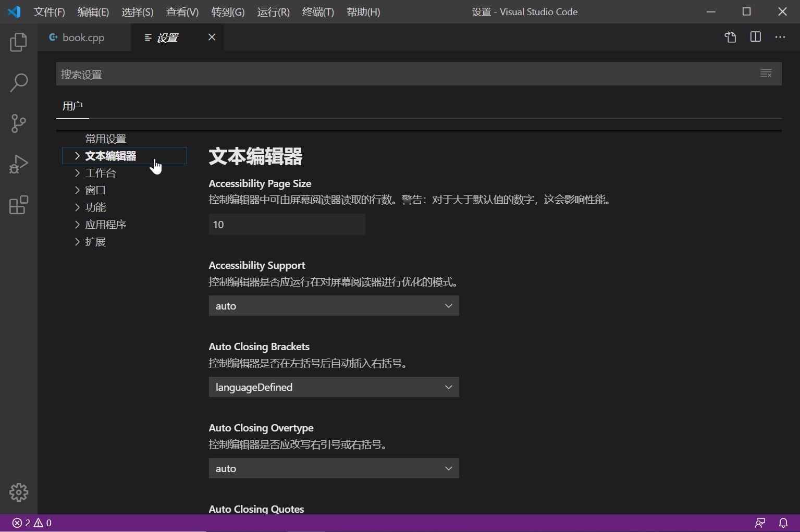Open the Extensions view

[x=19, y=205]
